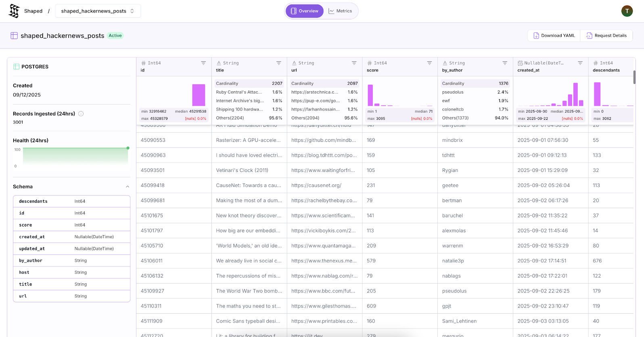Click the Download YAML button
The height and width of the screenshot is (337, 644).
(554, 36)
